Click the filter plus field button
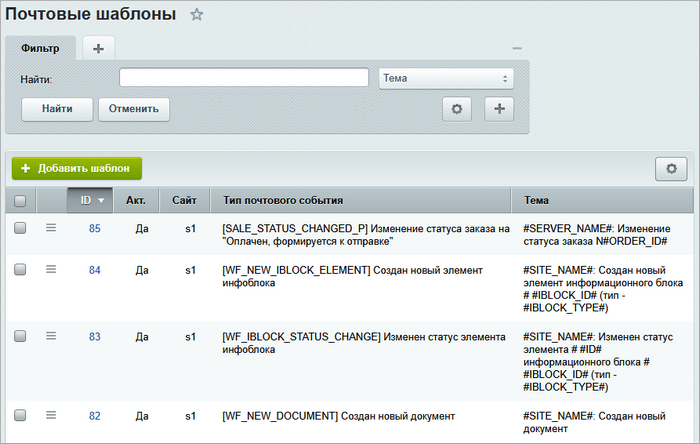Screen dimensions: 700x444 (x=499, y=109)
